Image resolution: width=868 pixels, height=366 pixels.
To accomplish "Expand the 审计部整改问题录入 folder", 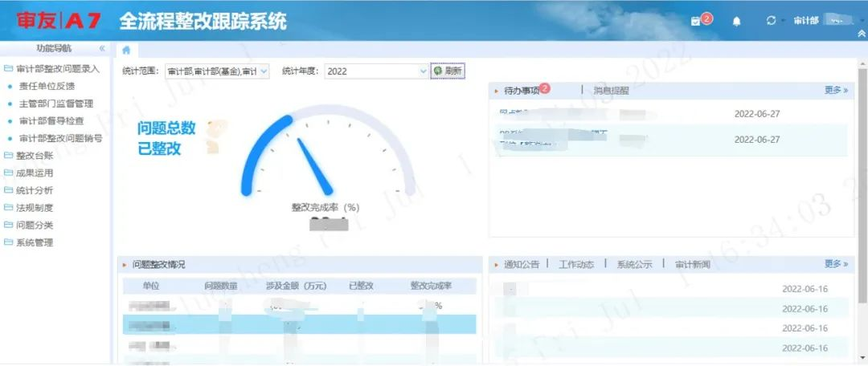I will tap(51, 68).
